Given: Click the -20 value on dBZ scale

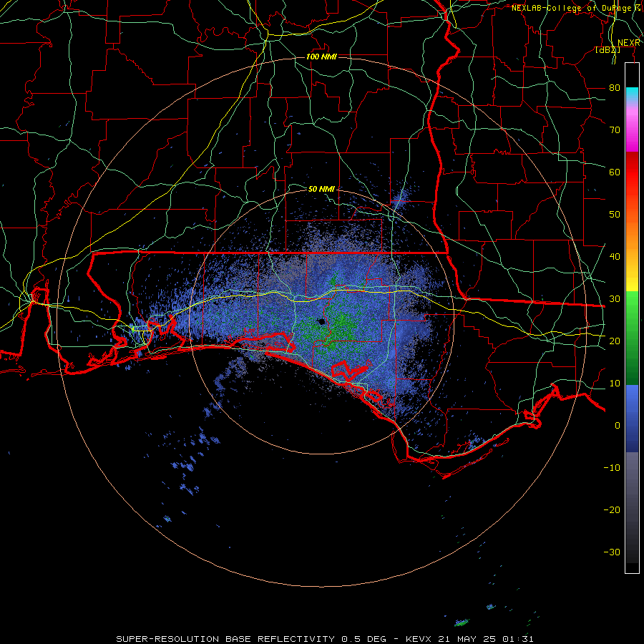Looking at the screenshot, I should pyautogui.click(x=612, y=509).
